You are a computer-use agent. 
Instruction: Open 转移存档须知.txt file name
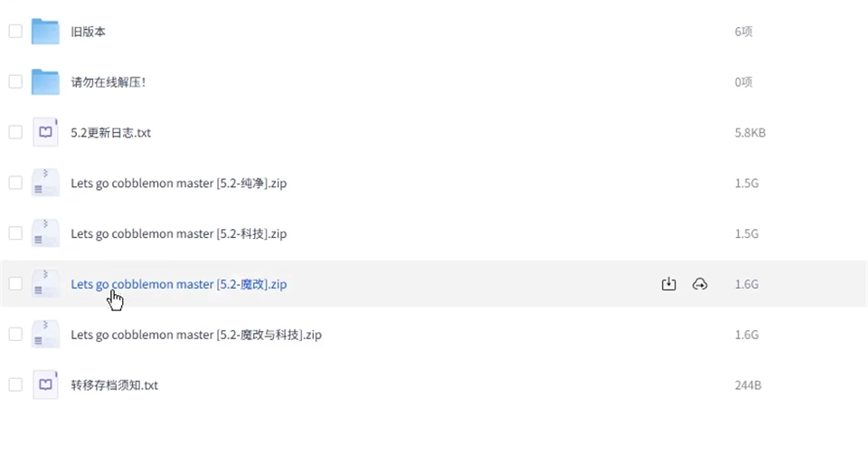point(115,385)
